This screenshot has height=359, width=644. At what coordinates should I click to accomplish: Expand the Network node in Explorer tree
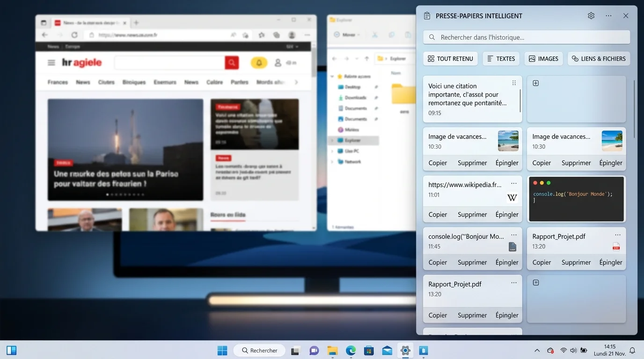click(332, 162)
